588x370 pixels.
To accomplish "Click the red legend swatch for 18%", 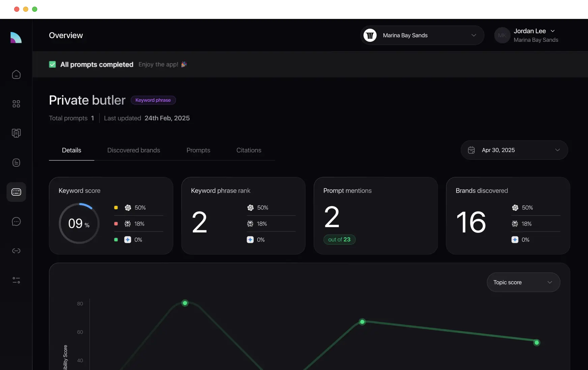I will [116, 224].
